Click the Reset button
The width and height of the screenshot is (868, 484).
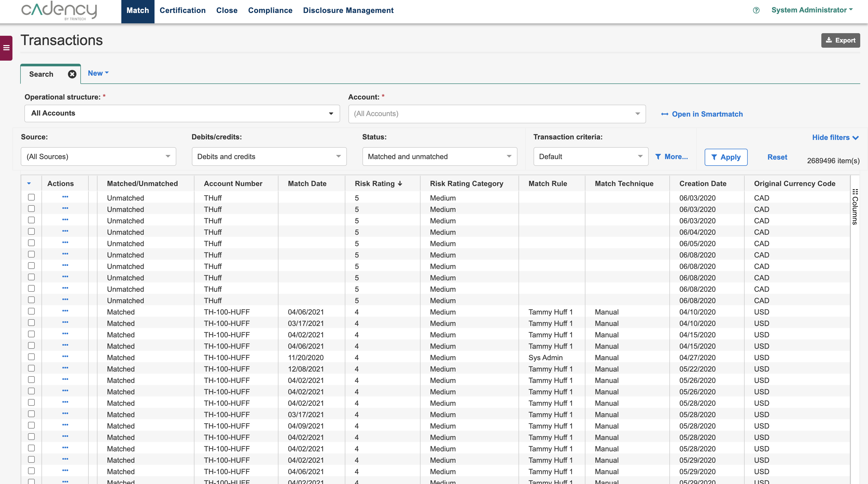tap(777, 156)
